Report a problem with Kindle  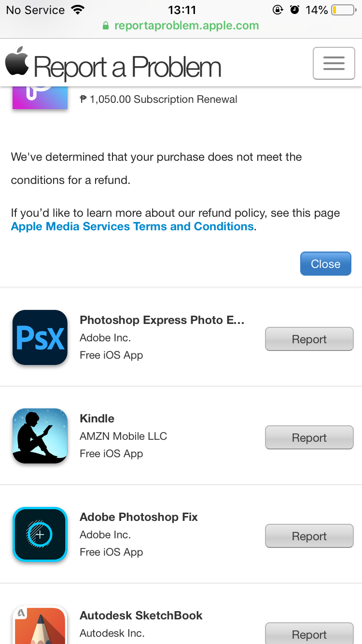pos(309,437)
